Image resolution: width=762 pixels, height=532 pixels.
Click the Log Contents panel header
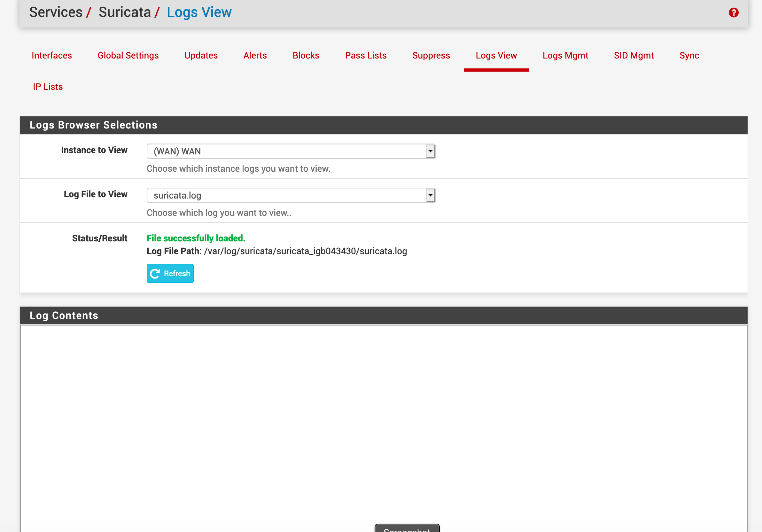[384, 316]
